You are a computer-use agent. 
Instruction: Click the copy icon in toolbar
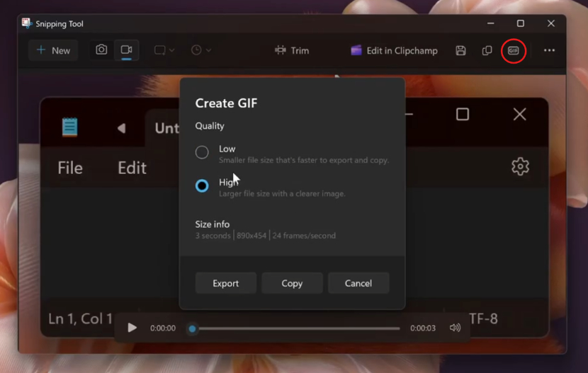pyautogui.click(x=487, y=50)
